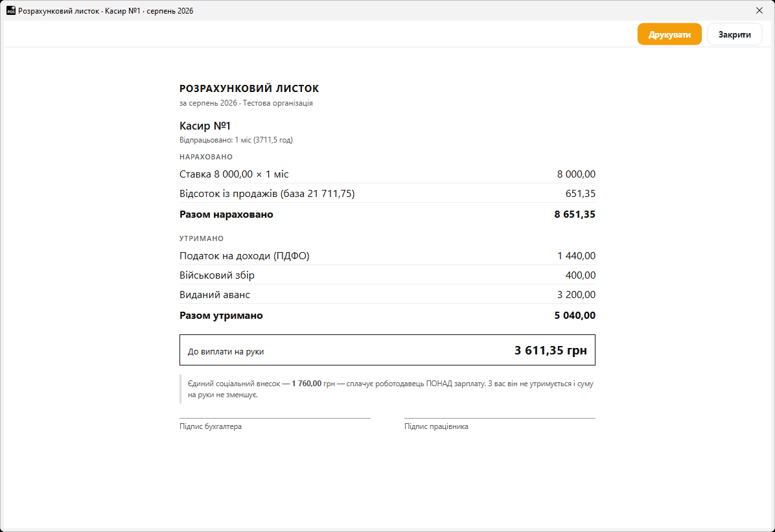Click the 'Виданий аванс' row label

[x=214, y=295]
